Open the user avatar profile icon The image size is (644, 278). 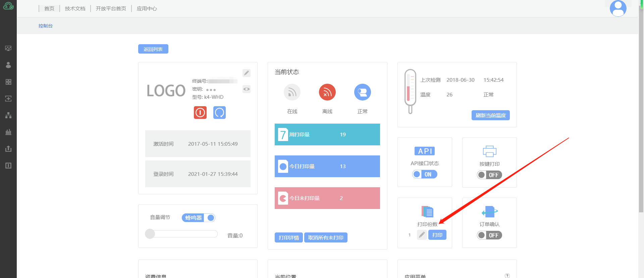(618, 8)
